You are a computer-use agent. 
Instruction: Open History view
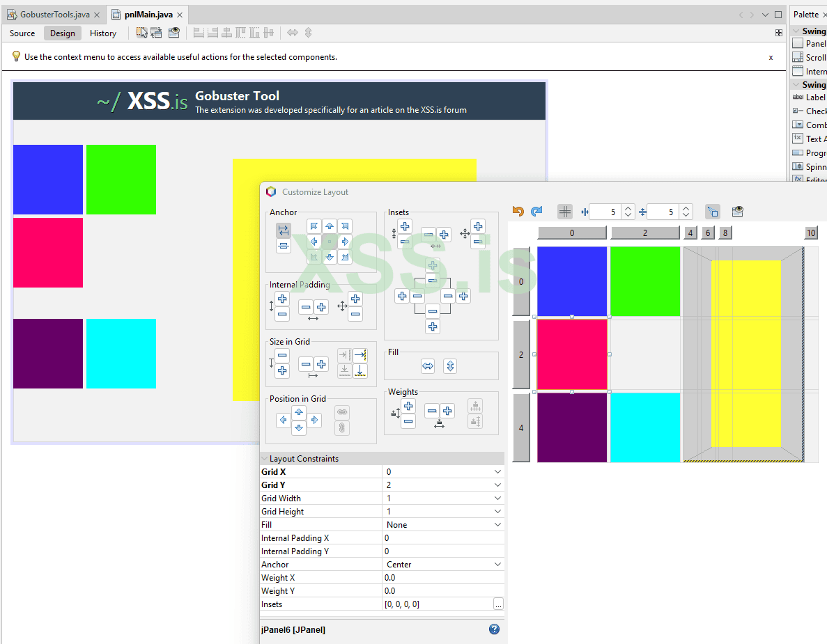pos(103,33)
